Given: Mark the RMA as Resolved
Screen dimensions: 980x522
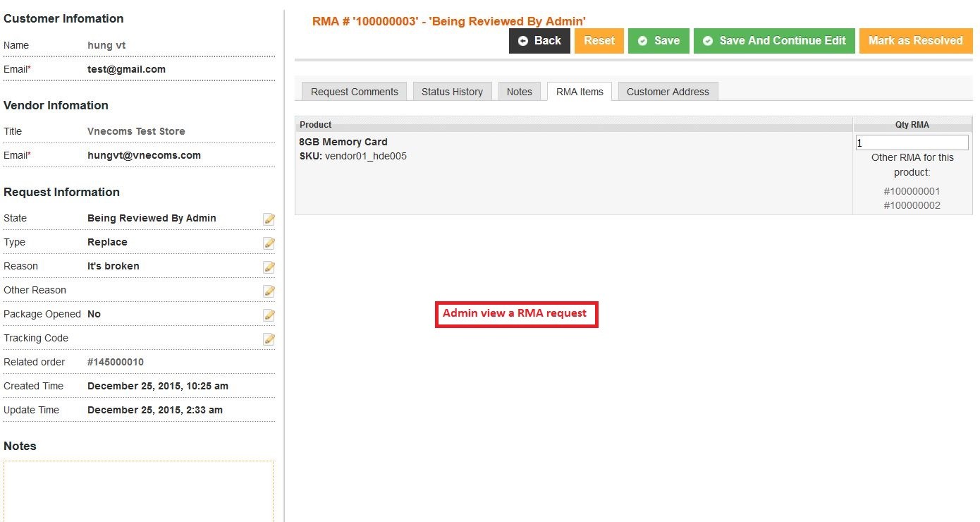Looking at the screenshot, I should pos(916,41).
